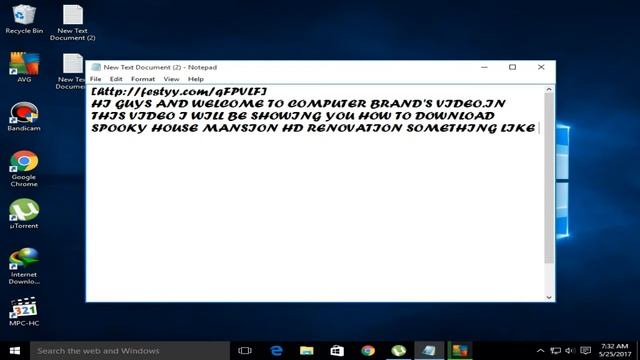The height and width of the screenshot is (360, 640).
Task: Click the Notepad taskbar button
Action: (429, 351)
